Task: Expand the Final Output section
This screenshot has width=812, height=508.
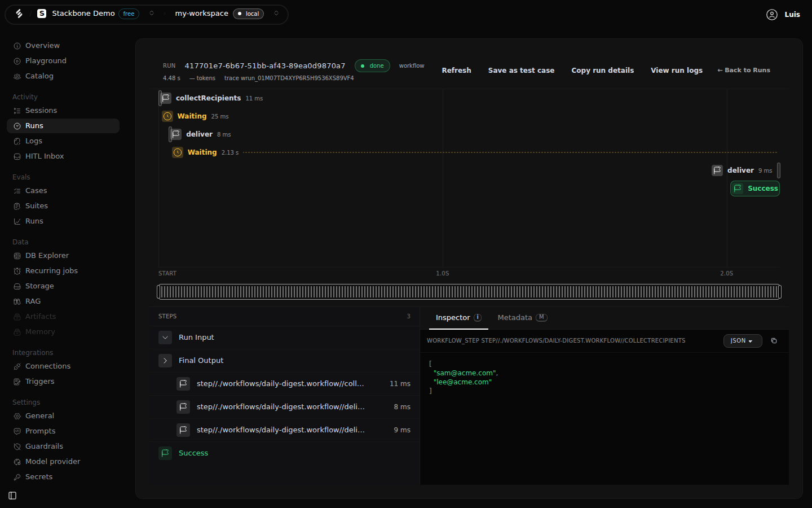Action: point(165,361)
